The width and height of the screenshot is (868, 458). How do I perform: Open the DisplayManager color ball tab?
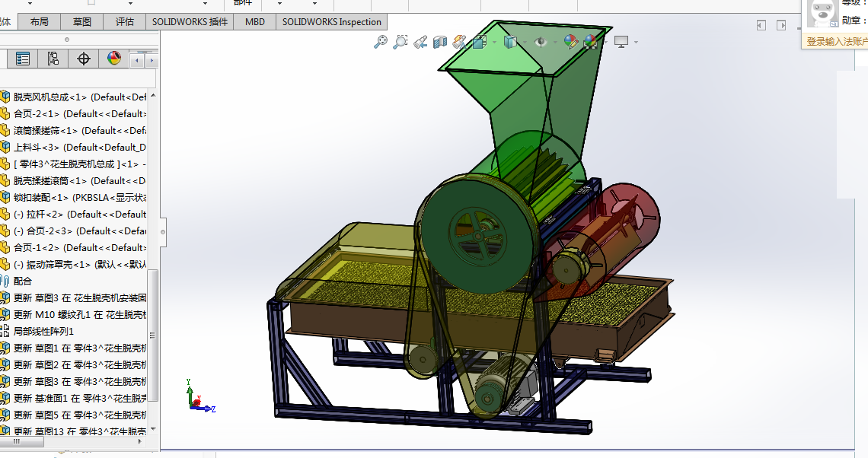(x=114, y=59)
